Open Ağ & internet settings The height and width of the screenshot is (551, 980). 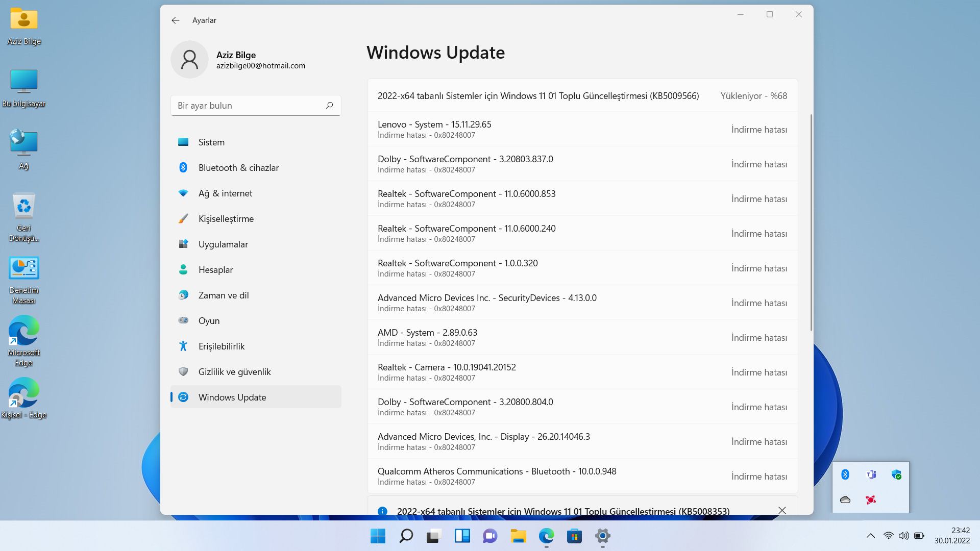pos(225,193)
